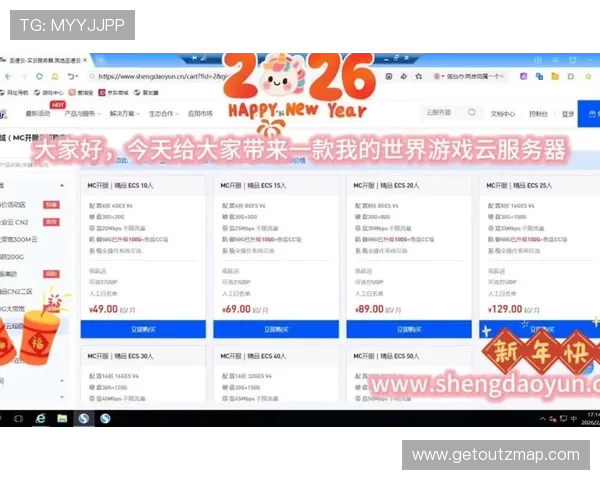Click the share arrow icon beside the star

point(404,77)
